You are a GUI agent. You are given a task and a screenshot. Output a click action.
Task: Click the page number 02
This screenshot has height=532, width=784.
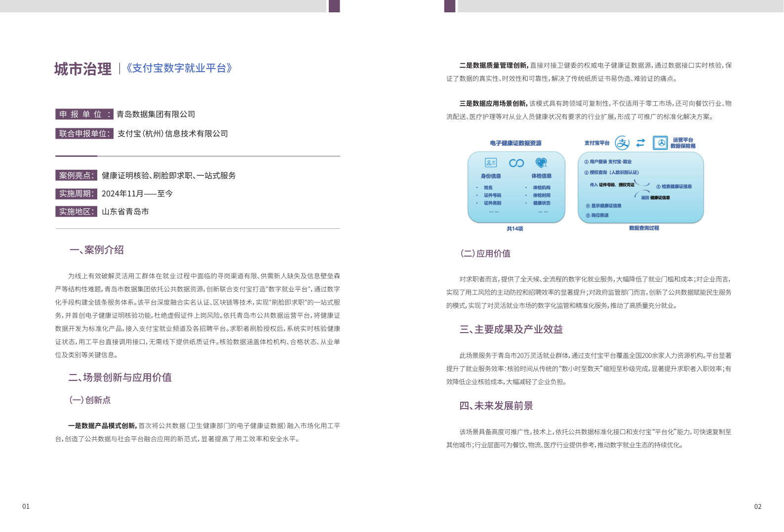pos(758,507)
